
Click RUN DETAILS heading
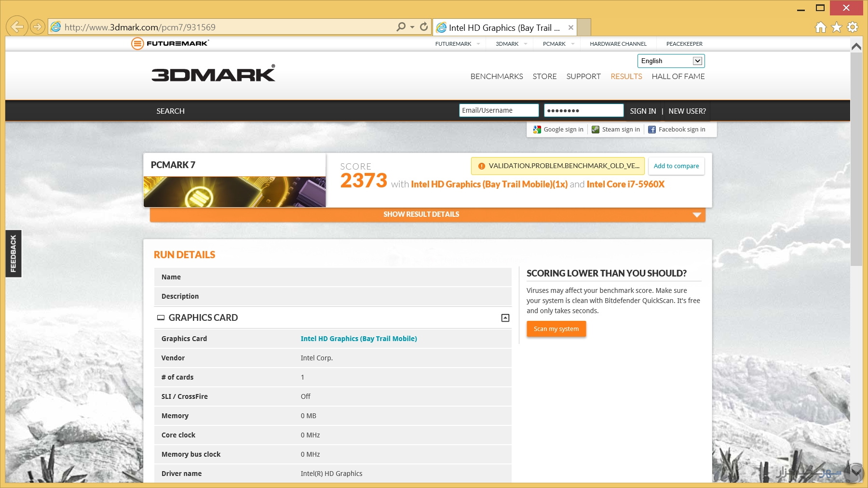coord(184,255)
